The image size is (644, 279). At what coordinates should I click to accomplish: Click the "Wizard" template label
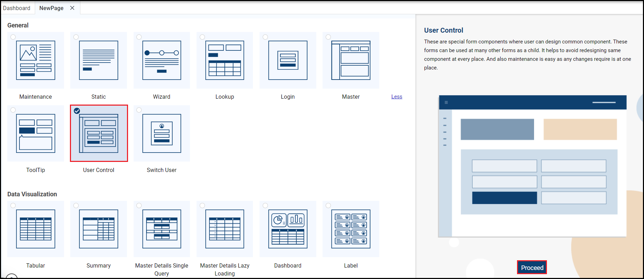(x=162, y=97)
